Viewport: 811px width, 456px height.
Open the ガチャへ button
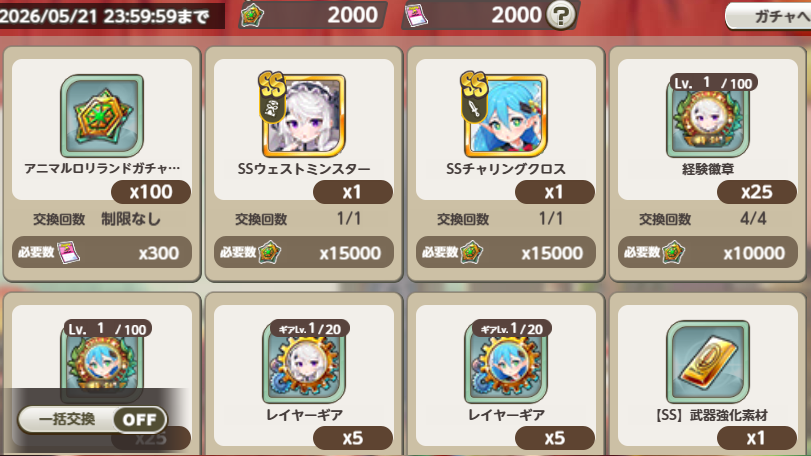click(770, 17)
